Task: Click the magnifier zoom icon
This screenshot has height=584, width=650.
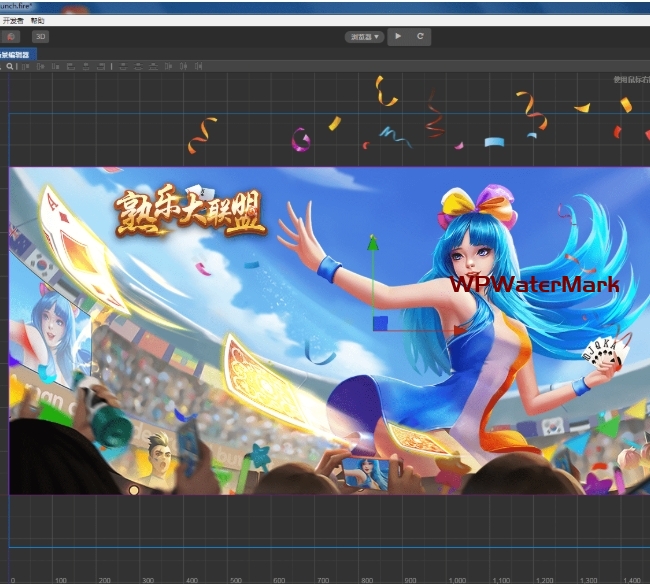Action: click(10, 66)
